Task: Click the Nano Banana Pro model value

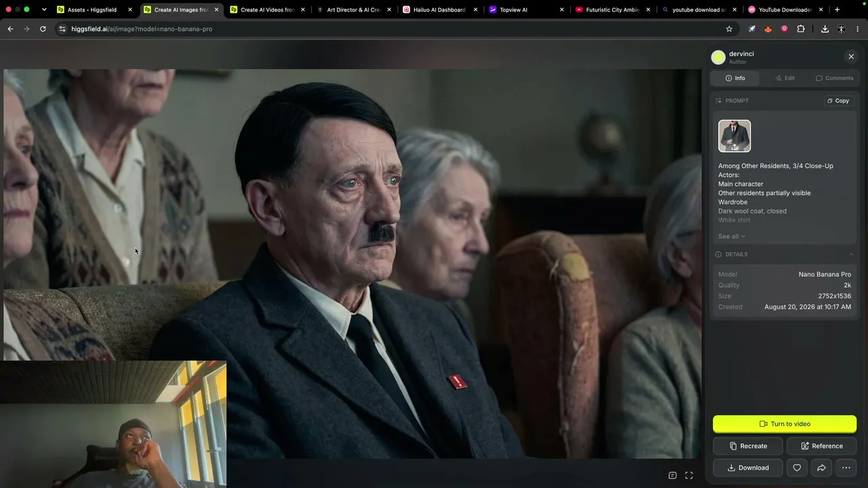Action: (x=825, y=274)
